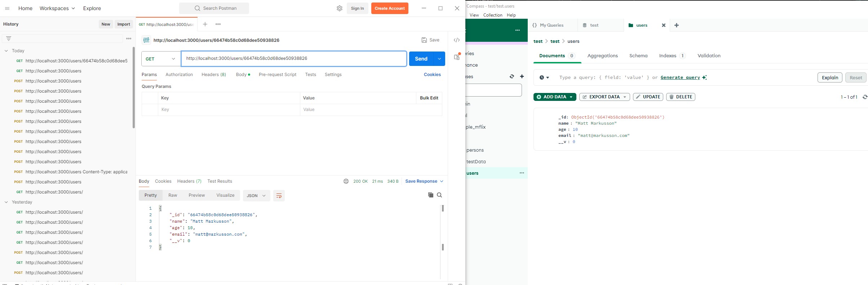868x285 pixels.
Task: Open history filter icon
Action: point(9,39)
